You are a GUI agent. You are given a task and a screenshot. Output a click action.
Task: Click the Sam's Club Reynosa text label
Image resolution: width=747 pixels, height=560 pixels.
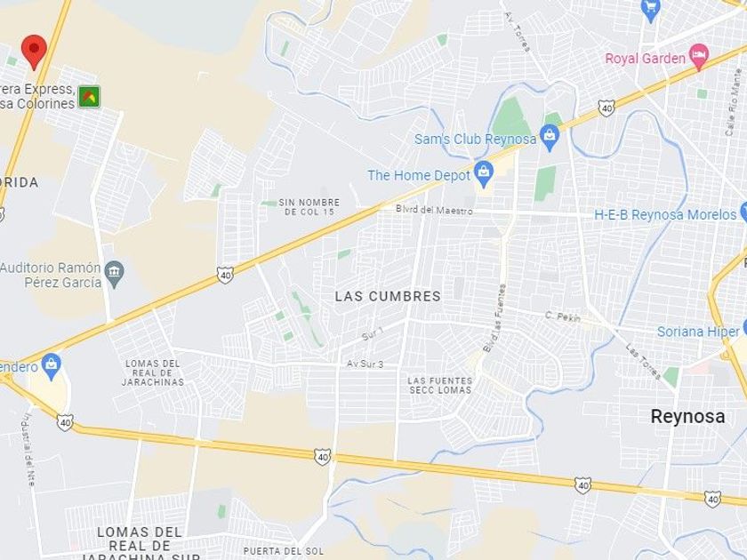coord(475,139)
